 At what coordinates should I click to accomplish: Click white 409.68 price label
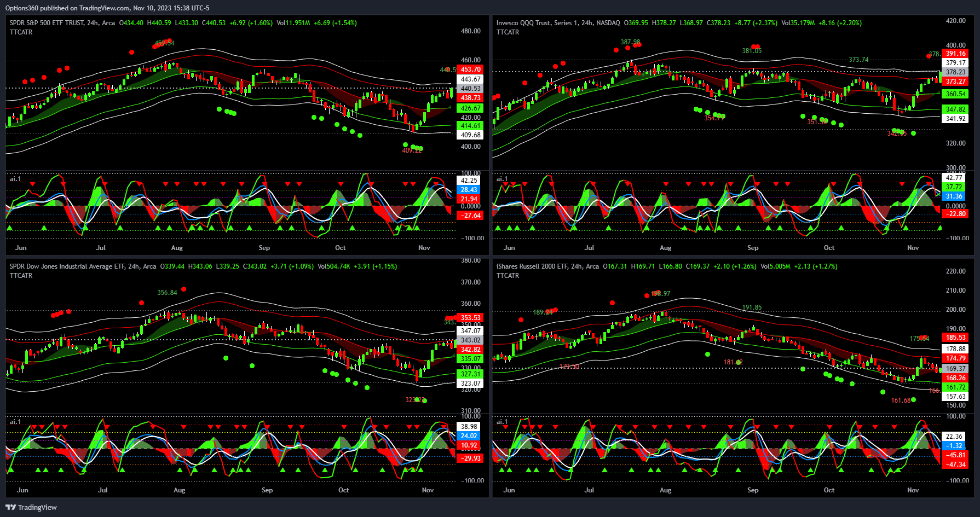coord(470,135)
